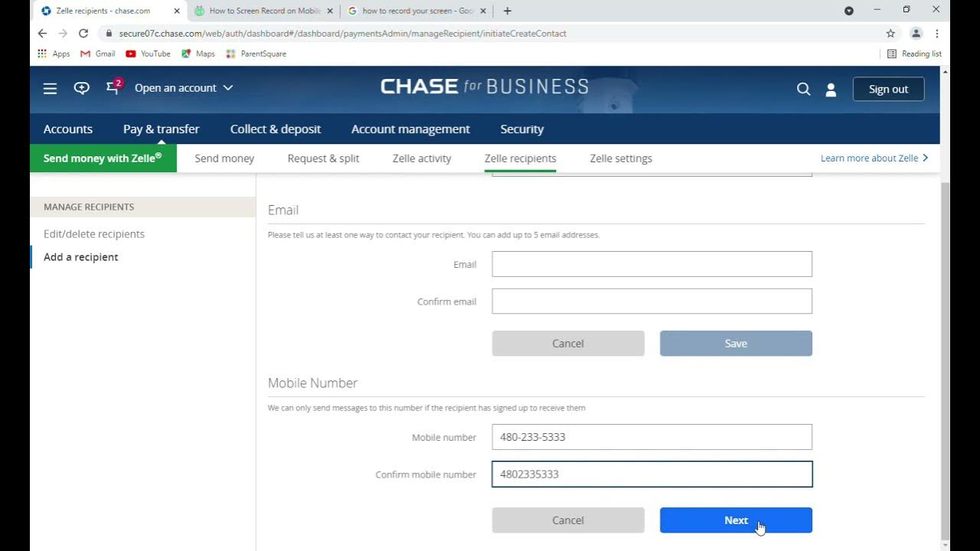Click Save in Email section
Image resolution: width=980 pixels, height=551 pixels.
[x=736, y=344]
